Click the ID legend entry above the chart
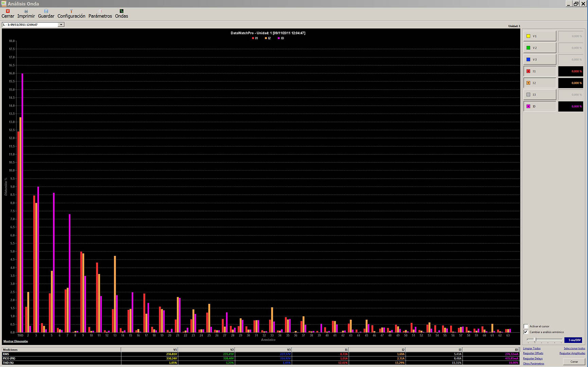The image size is (588, 367). 281,38
